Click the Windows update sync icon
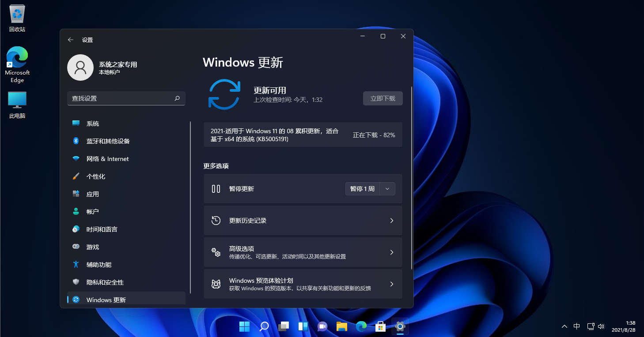The image size is (644, 337). (224, 94)
